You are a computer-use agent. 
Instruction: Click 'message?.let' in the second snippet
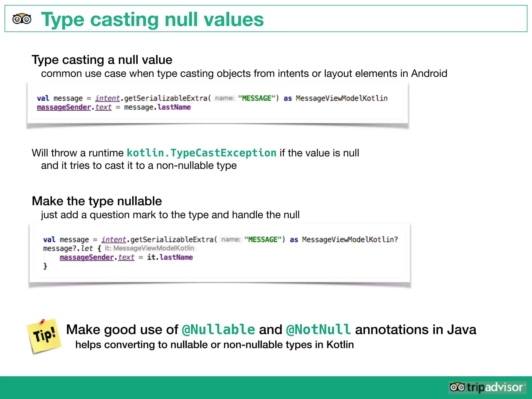coord(68,248)
